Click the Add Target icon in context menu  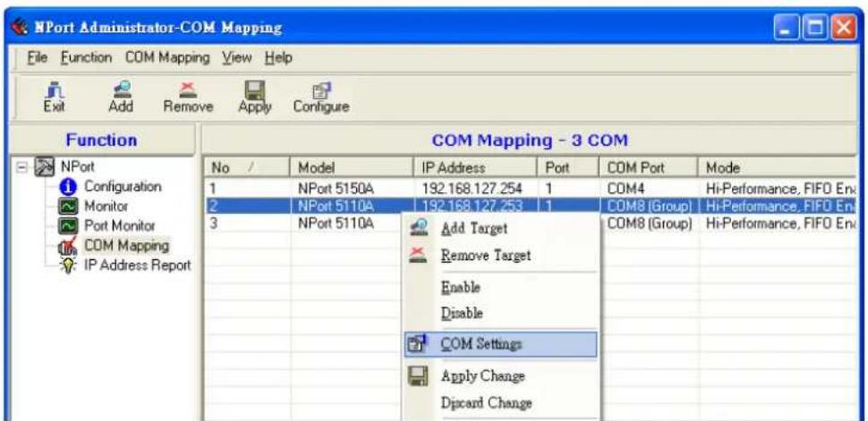[x=420, y=227]
